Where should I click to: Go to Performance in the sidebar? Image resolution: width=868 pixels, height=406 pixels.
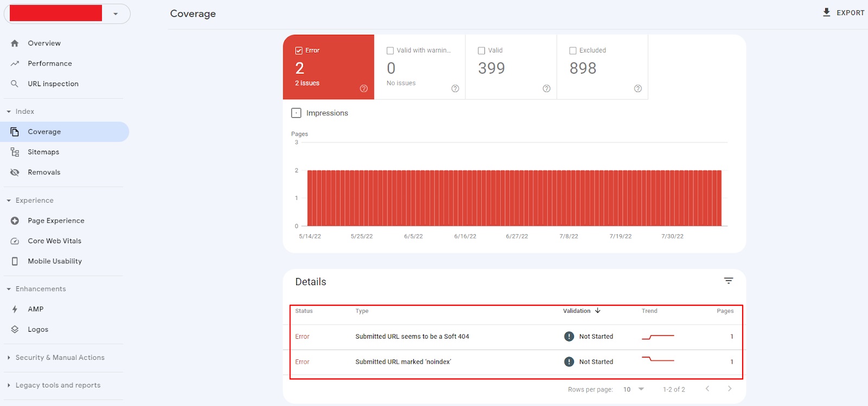49,64
